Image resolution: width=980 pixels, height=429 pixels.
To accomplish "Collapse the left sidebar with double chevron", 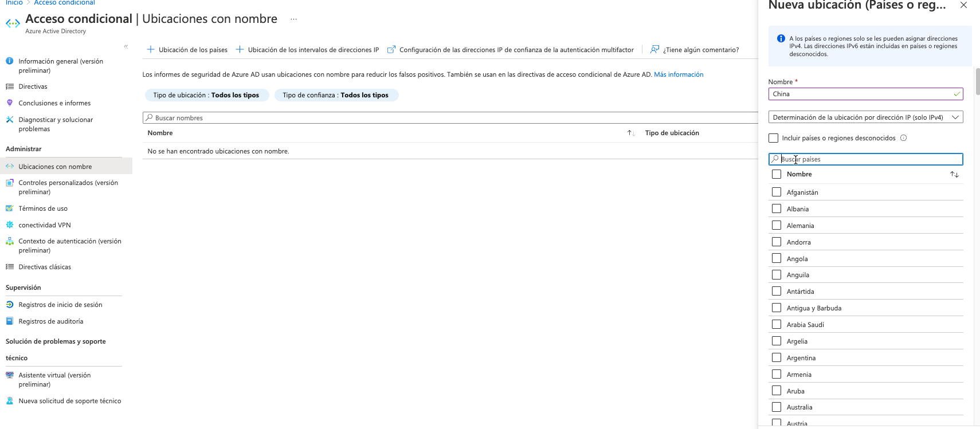I will (x=126, y=46).
